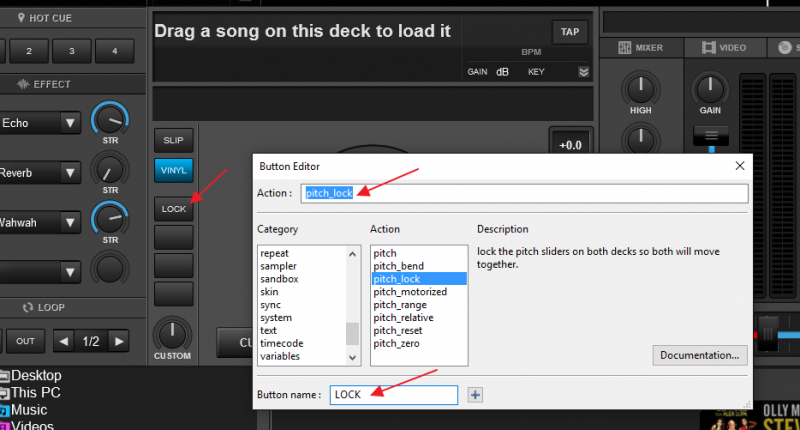Screen dimensions: 800x430
Task: Click the Documentation button
Action: tap(699, 355)
